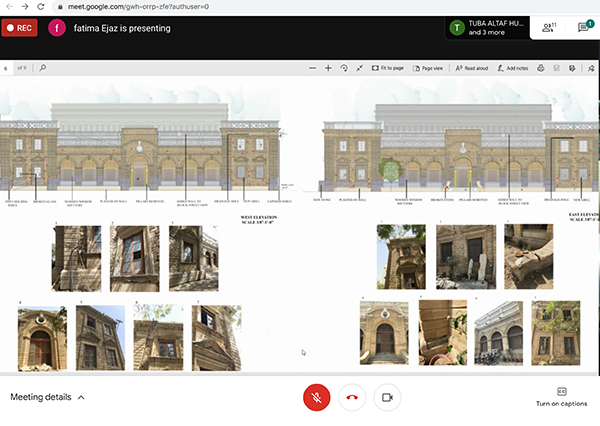Expand Meeting details
The width and height of the screenshot is (600, 426).
tap(47, 397)
